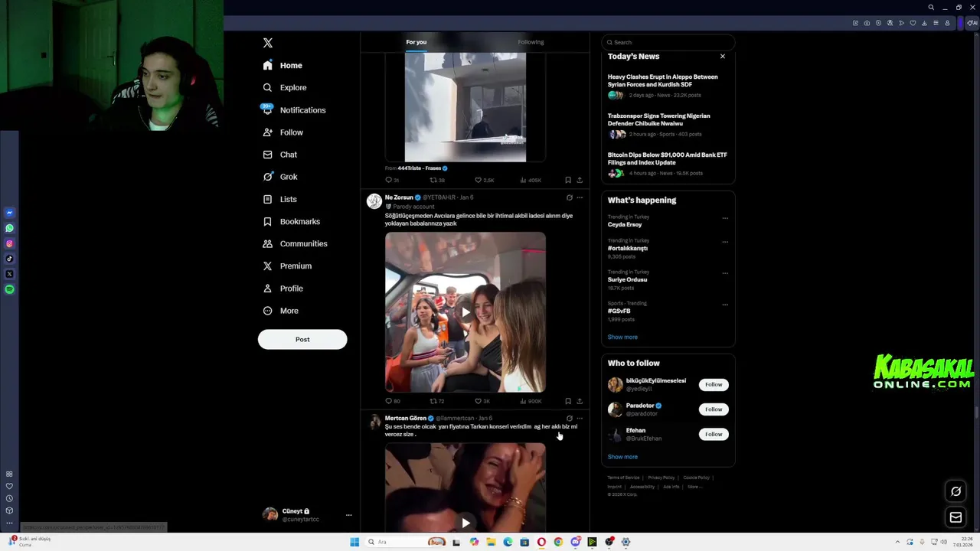
Task: Open Bookmarks page
Action: click(291, 221)
